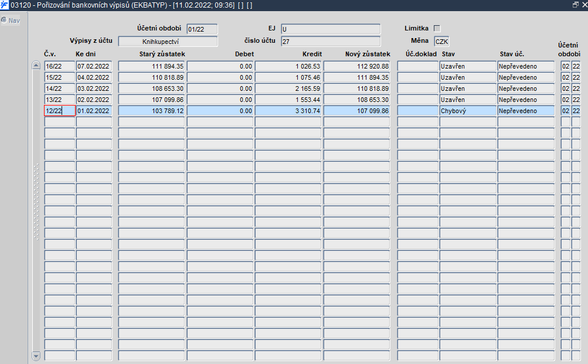Image resolution: width=588 pixels, height=364 pixels.
Task: Select the Nav radio button
Action: pyautogui.click(x=4, y=20)
